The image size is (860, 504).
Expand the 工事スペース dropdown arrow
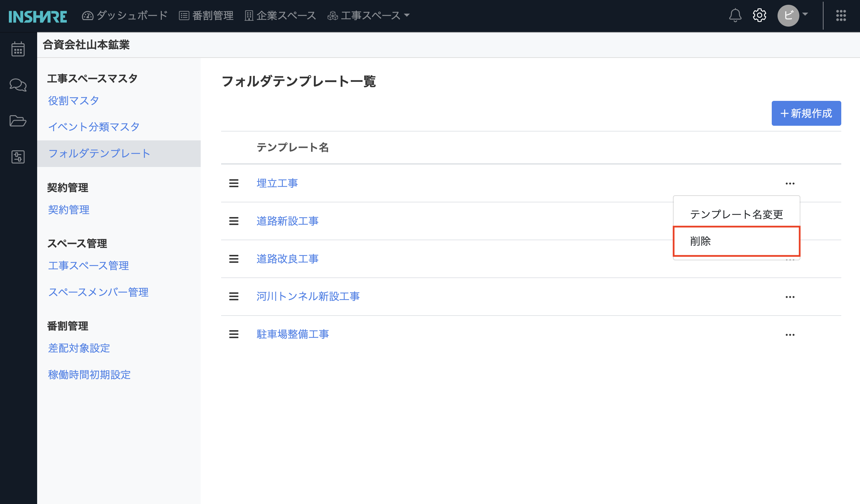point(407,15)
